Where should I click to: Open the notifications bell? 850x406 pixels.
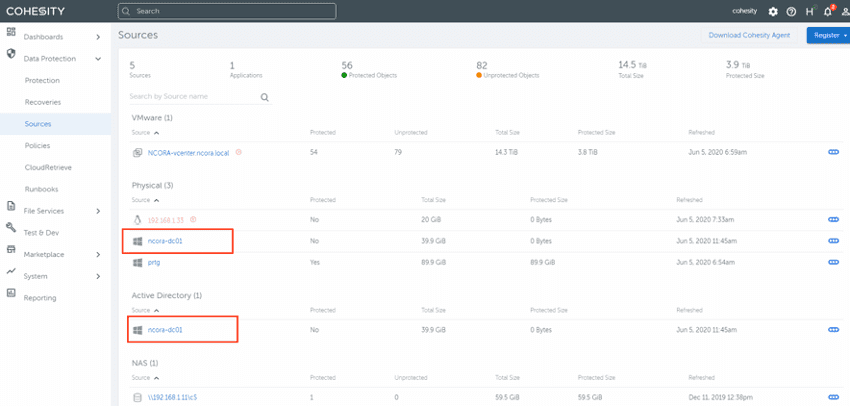[828, 11]
